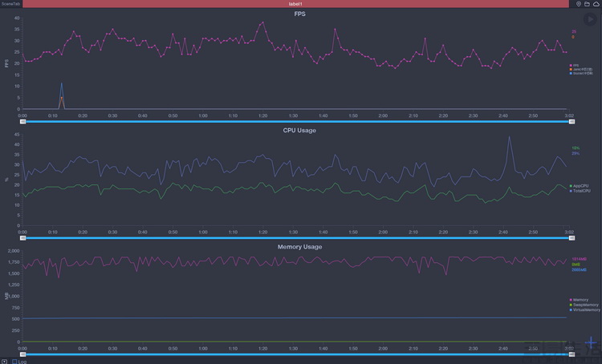Open the folder icon in top bar

tap(587, 4)
